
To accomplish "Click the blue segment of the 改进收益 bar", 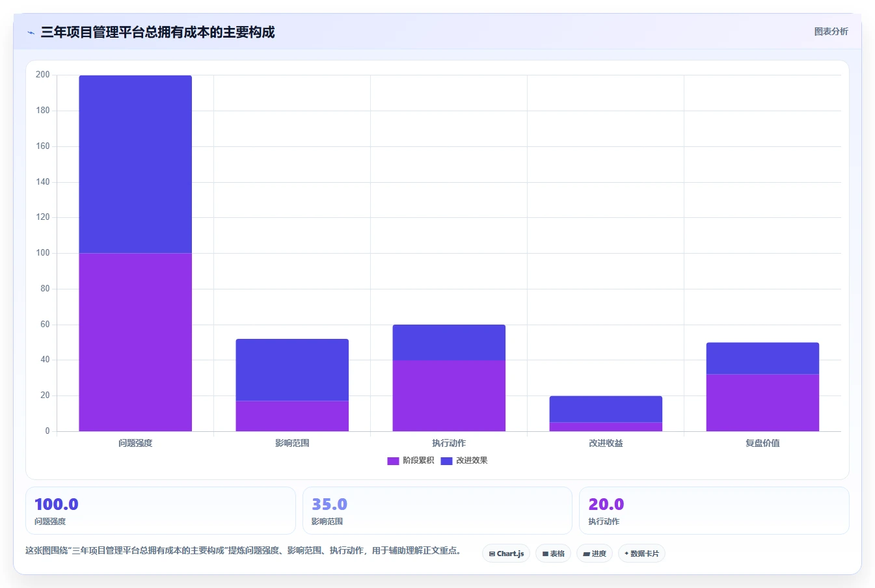I will pos(606,409).
